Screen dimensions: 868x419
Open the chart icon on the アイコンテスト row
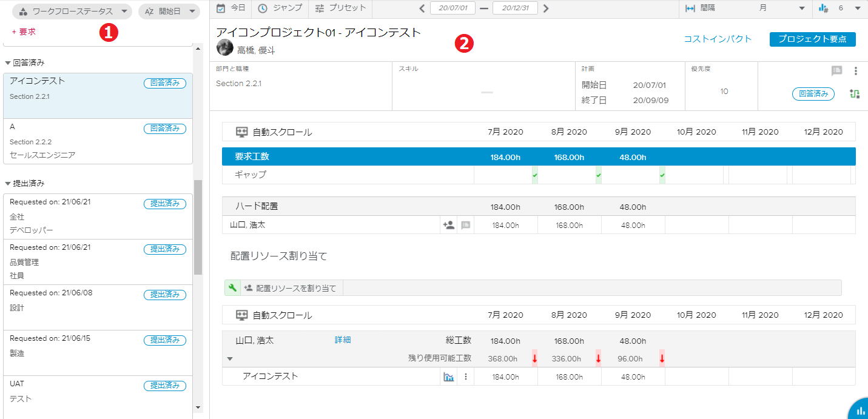(x=449, y=377)
